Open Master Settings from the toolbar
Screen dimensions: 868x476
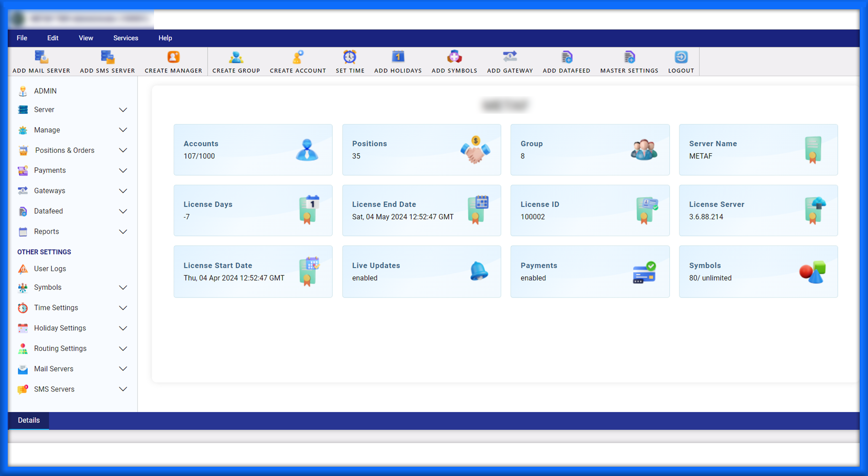point(629,57)
